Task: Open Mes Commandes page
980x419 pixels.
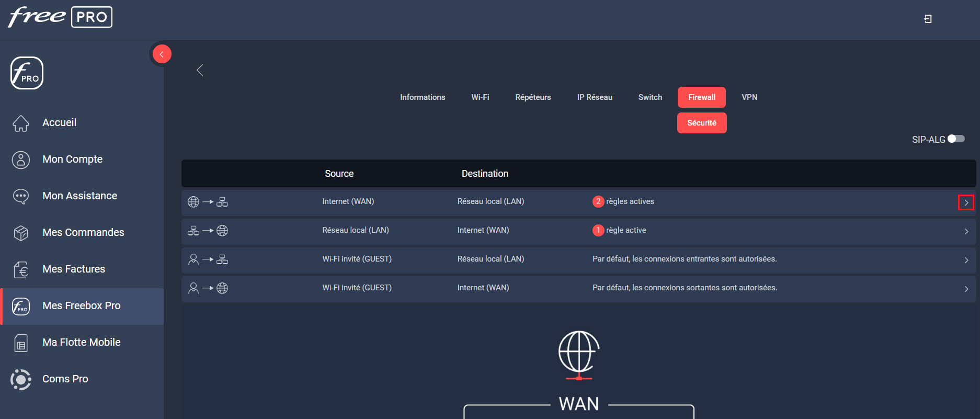Action: (83, 232)
